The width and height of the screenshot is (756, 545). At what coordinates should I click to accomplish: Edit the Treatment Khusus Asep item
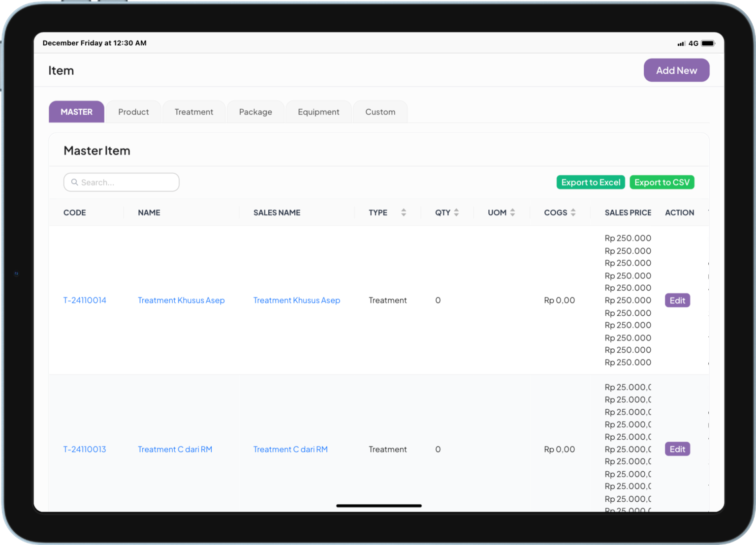(677, 301)
